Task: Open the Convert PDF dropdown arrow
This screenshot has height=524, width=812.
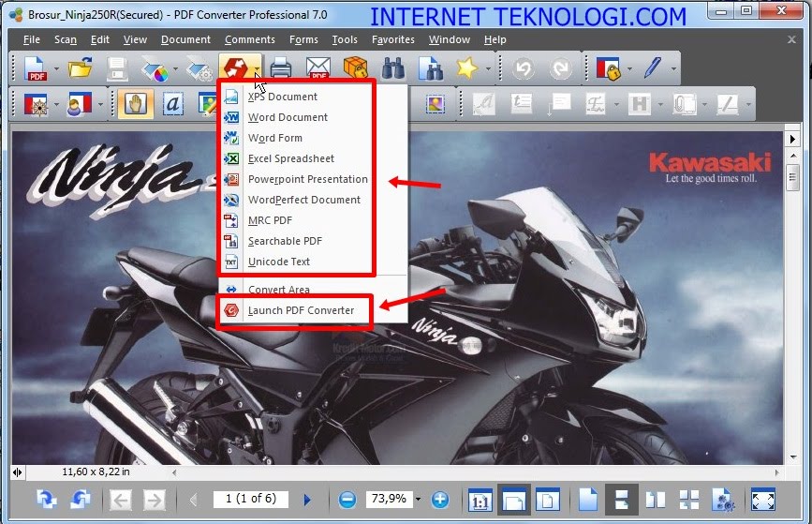Action: point(257,68)
